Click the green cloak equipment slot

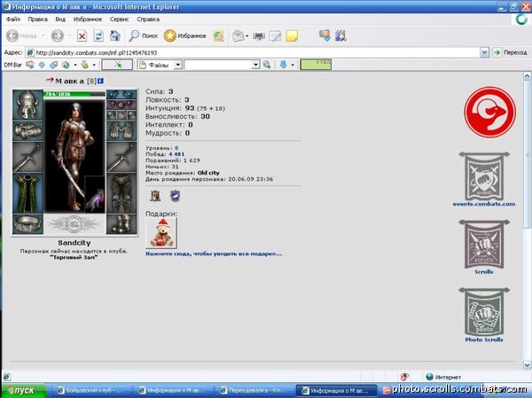[x=27, y=193]
